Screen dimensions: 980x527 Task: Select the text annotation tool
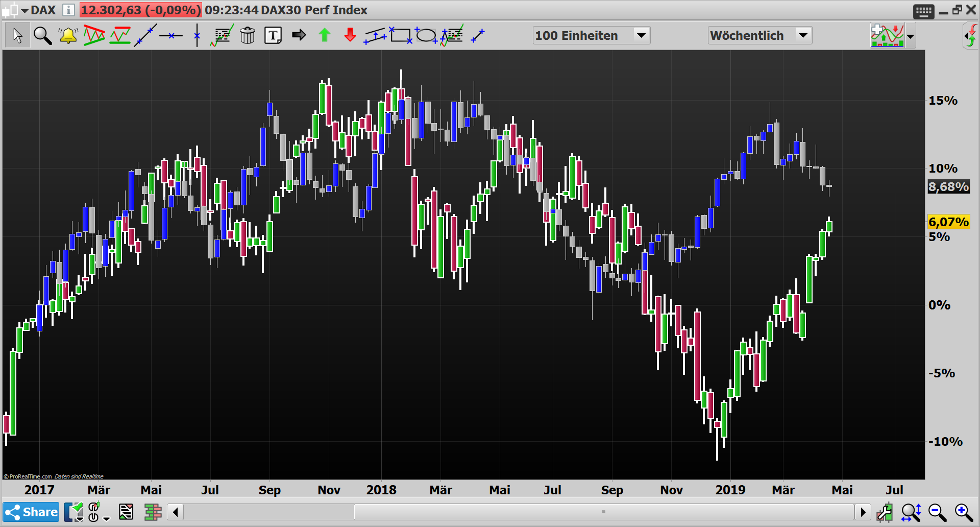click(273, 35)
